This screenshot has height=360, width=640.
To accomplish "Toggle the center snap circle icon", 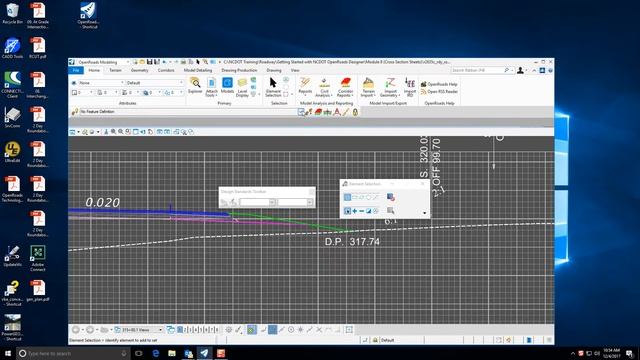I will tap(291, 330).
